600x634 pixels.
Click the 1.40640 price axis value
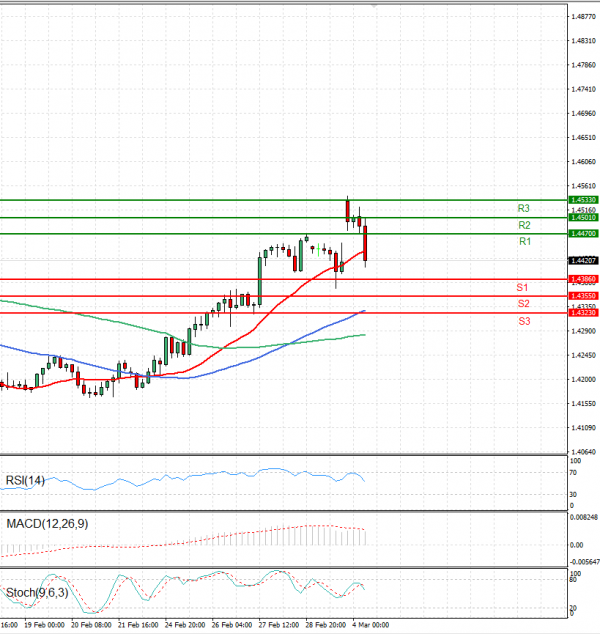[583, 452]
